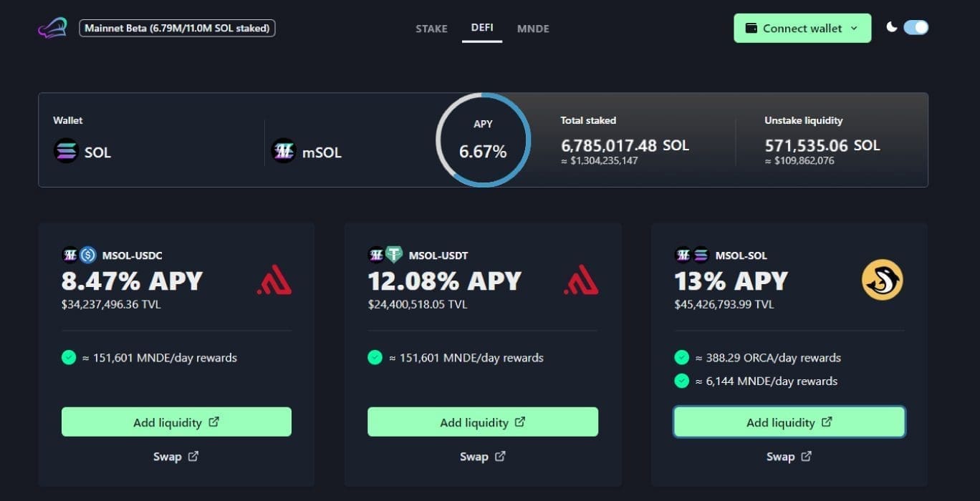Open the Swap link for MSOL-USDT

tap(482, 457)
